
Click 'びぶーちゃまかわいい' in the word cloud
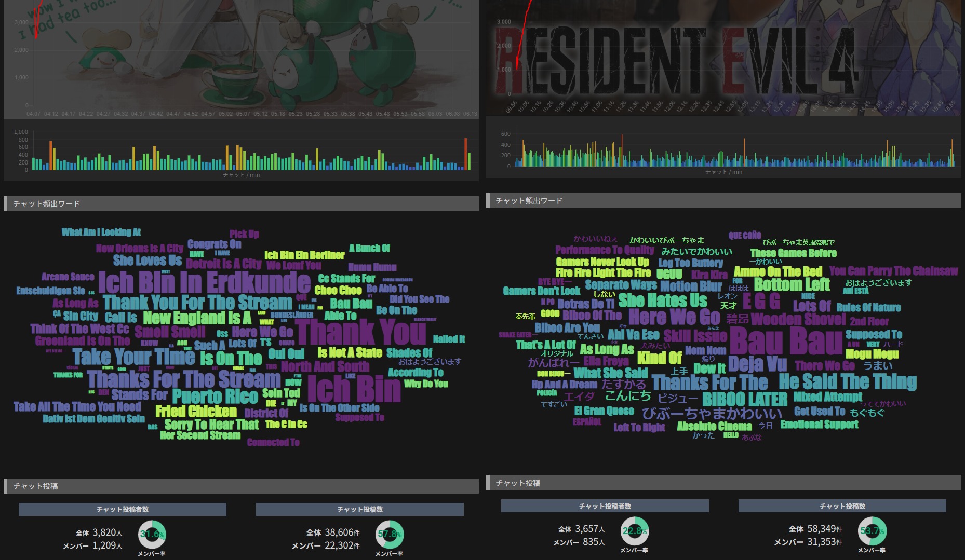pos(712,414)
